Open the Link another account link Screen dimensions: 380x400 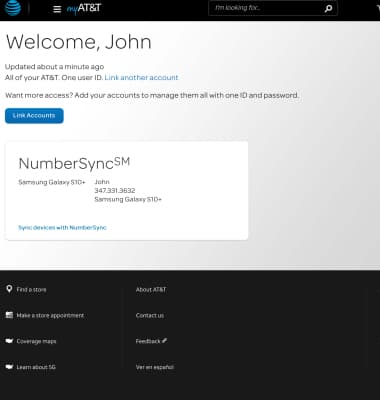141,77
